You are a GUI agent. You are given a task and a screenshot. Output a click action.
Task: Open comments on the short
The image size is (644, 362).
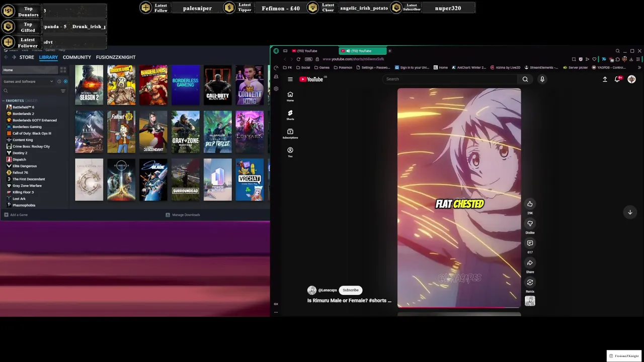530,243
